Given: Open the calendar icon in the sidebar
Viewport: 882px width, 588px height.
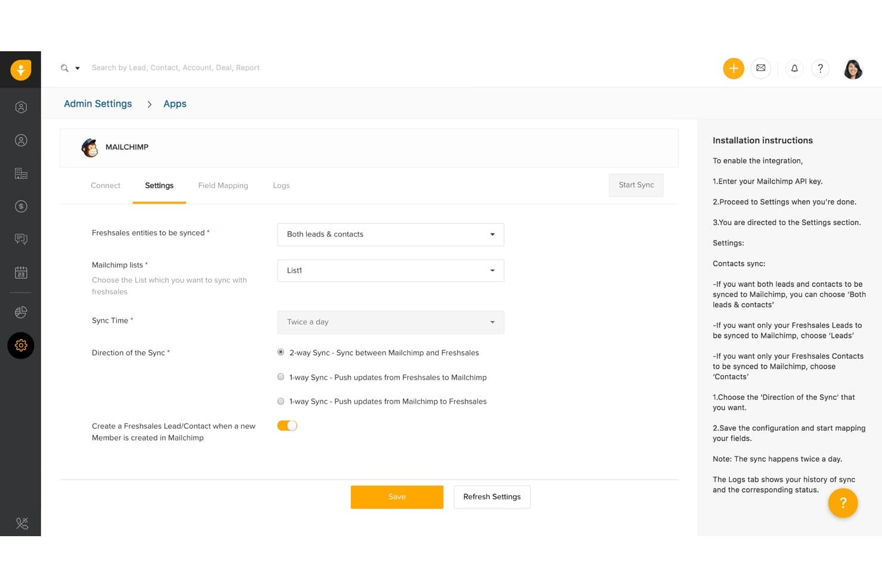Looking at the screenshot, I should click(x=21, y=272).
